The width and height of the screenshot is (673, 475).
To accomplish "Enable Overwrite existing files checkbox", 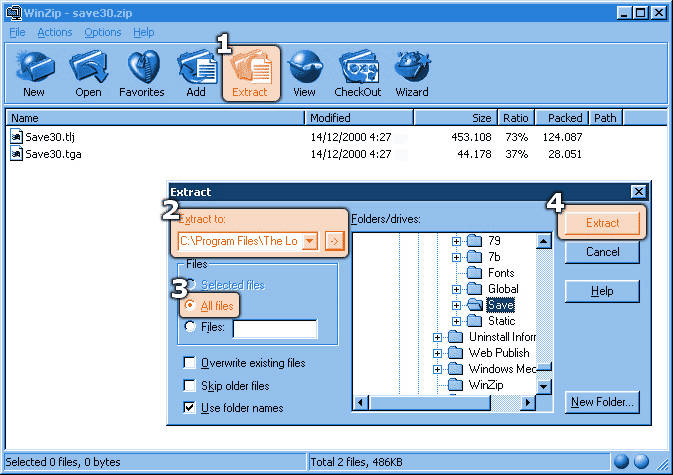I will pos(190,363).
